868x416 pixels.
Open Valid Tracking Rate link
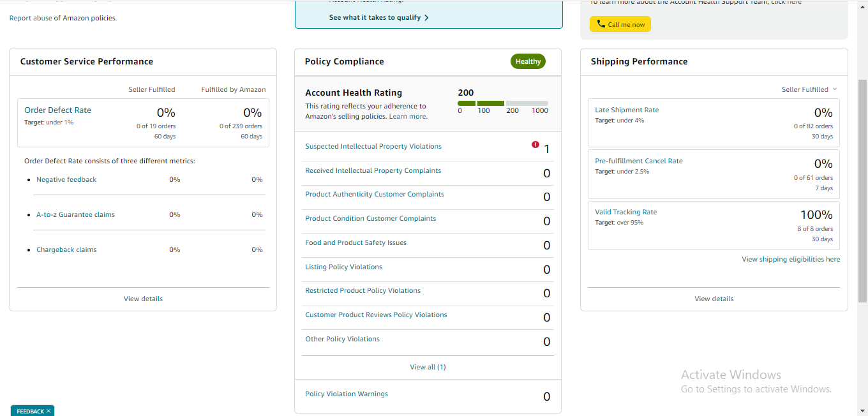click(625, 212)
